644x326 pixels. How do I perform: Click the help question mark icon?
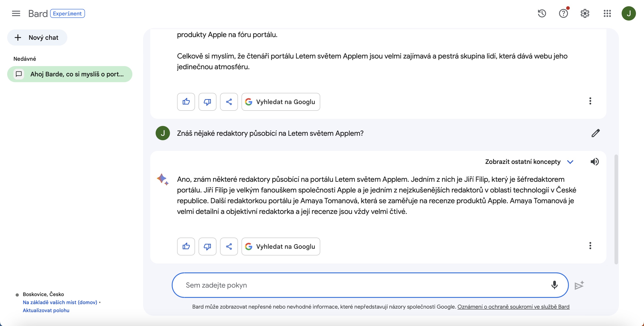tap(563, 13)
